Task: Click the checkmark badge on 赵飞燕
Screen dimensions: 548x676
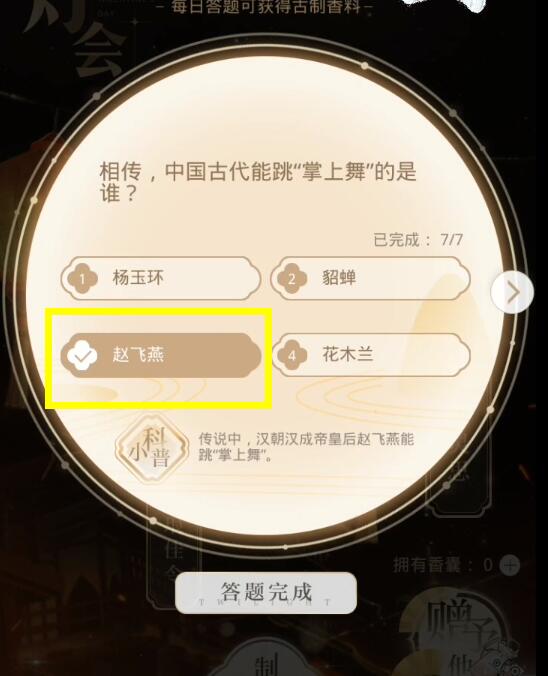Action: pyautogui.click(x=82, y=356)
